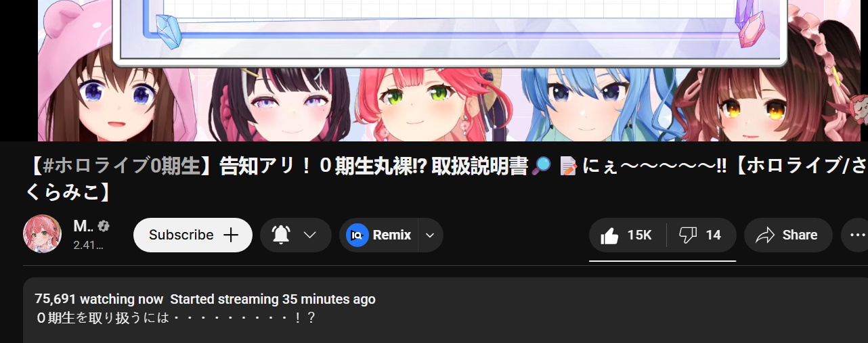Expand the Remix dropdown arrow
The width and height of the screenshot is (868, 343).
pos(430,235)
